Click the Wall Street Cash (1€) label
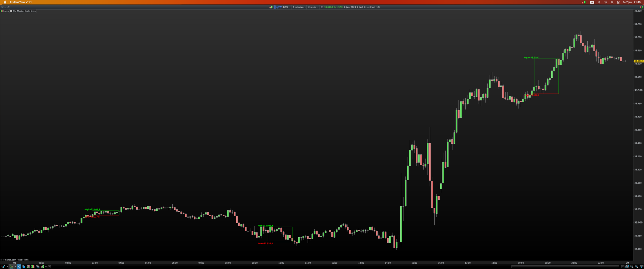 coord(369,7)
